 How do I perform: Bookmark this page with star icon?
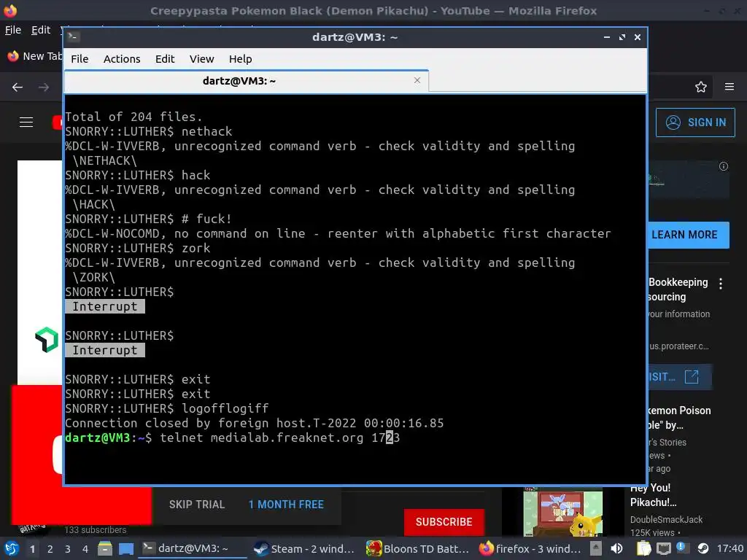tap(701, 87)
